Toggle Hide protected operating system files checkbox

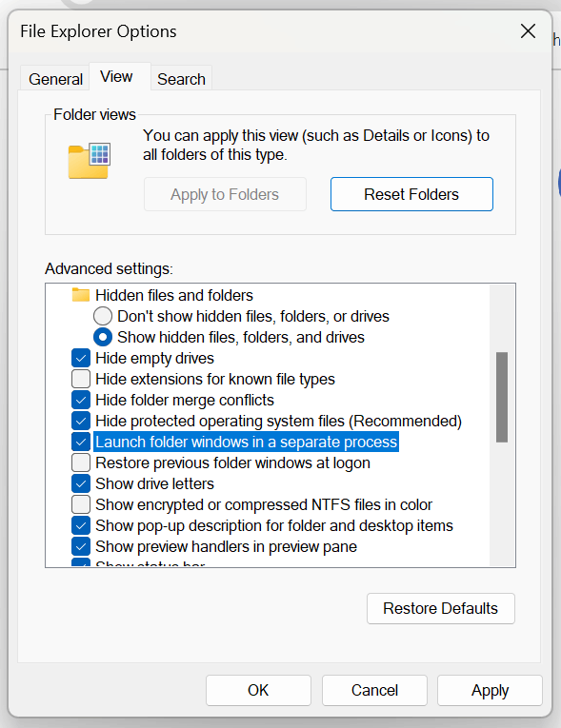[81, 421]
